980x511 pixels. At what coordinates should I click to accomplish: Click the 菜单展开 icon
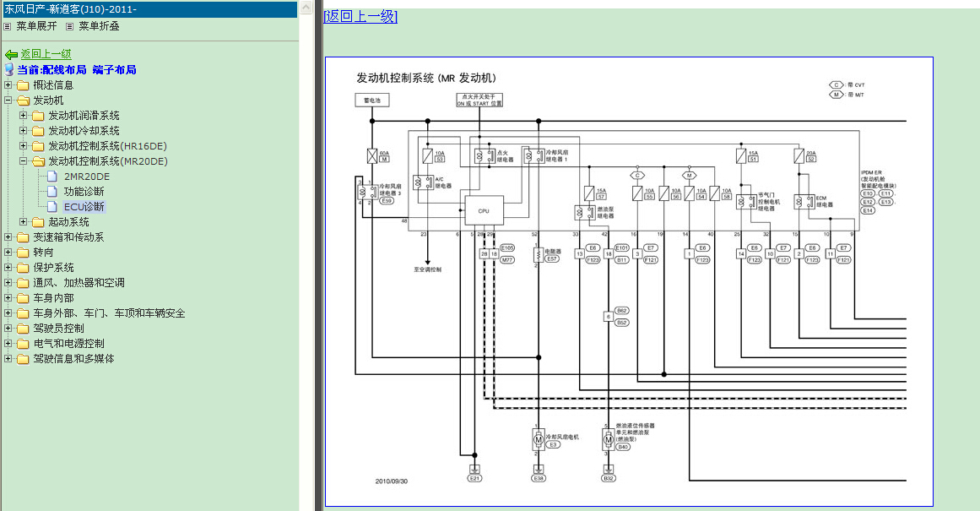click(x=8, y=26)
